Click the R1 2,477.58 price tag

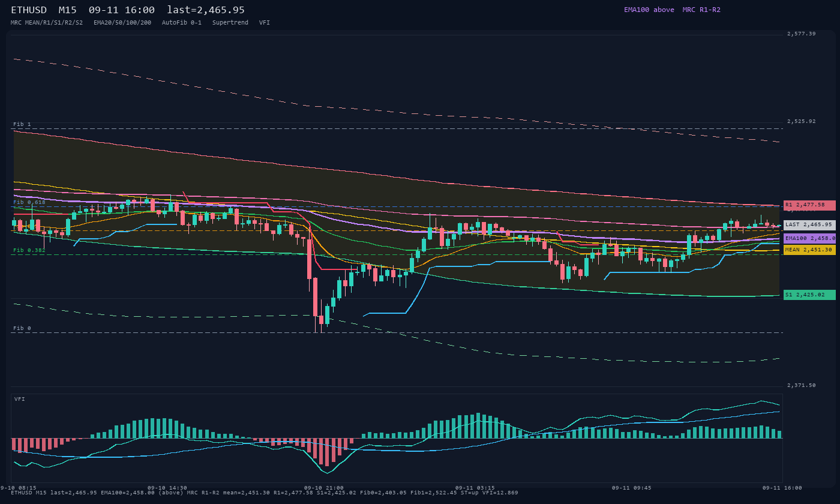pyautogui.click(x=809, y=205)
